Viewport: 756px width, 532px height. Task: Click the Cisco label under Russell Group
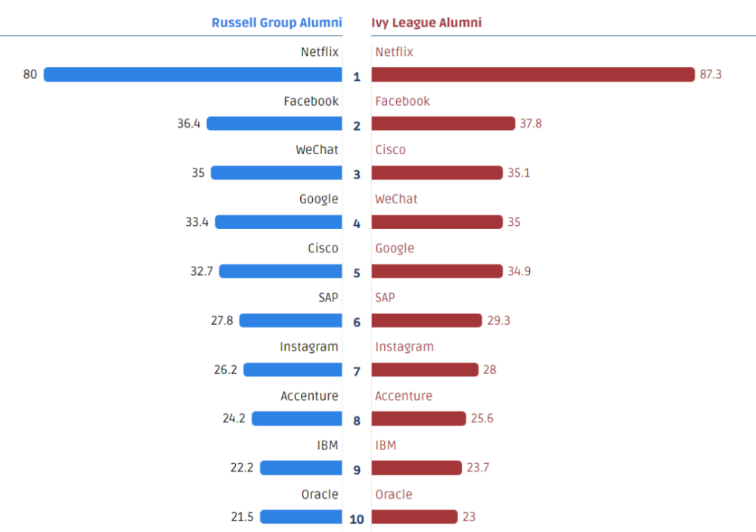click(x=323, y=249)
